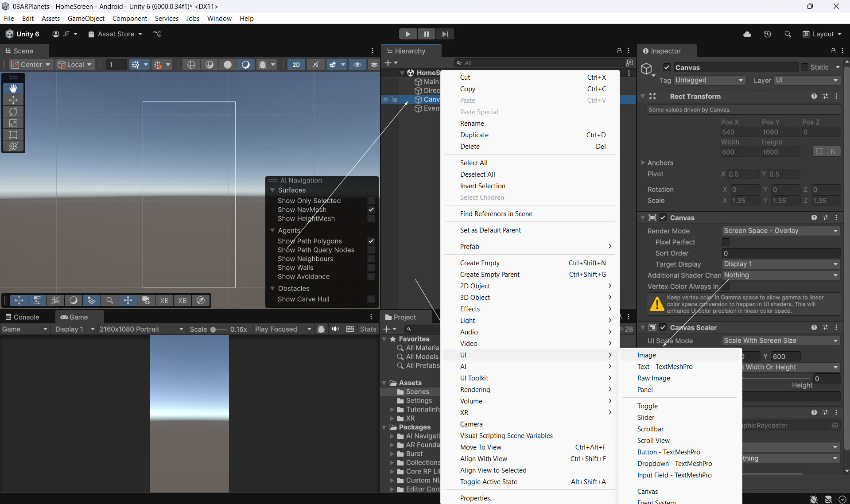Toggle Show NavMesh checkbox
Viewport: 850px width, 504px height.
[371, 209]
